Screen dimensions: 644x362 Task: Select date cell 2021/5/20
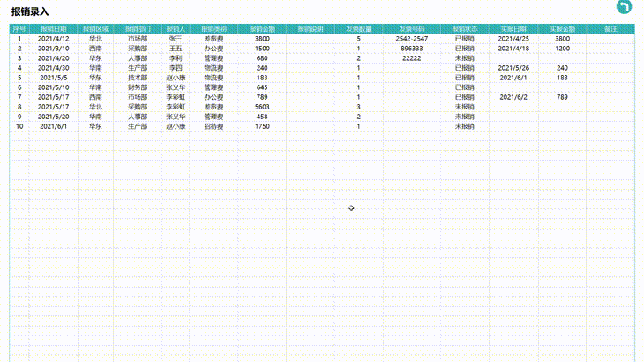pyautogui.click(x=54, y=117)
